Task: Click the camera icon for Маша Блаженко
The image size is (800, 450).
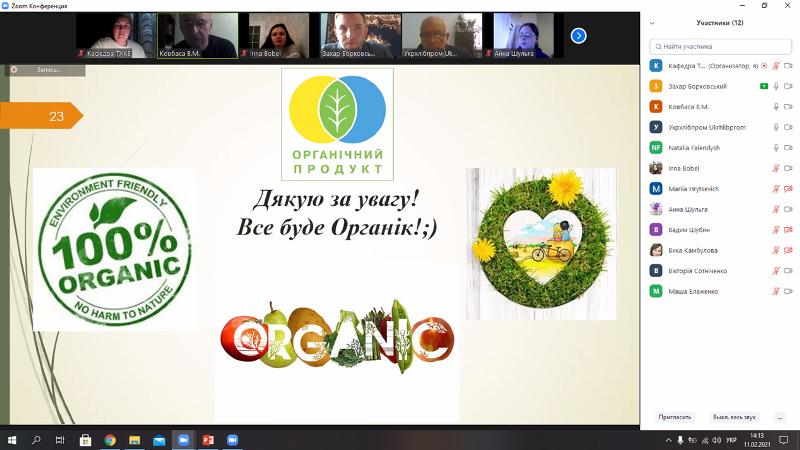Action: (x=788, y=291)
